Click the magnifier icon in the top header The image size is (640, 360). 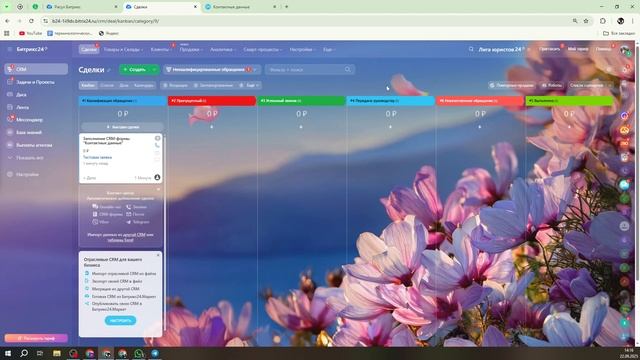tap(471, 49)
